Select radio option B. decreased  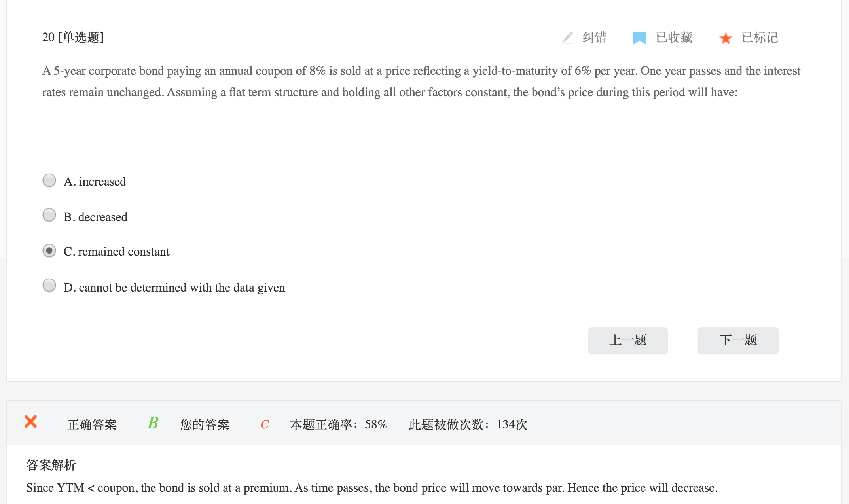(x=49, y=215)
